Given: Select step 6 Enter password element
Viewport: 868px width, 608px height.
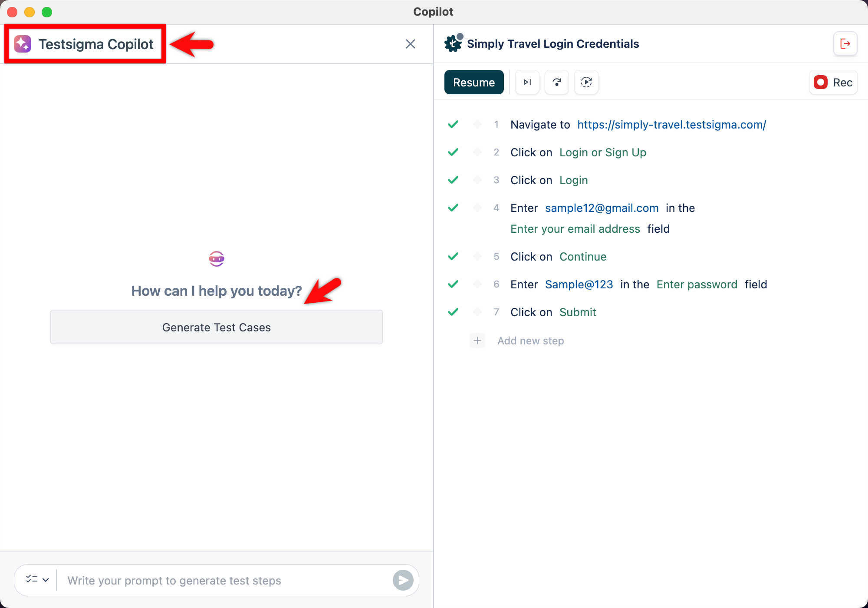Looking at the screenshot, I should tap(697, 284).
